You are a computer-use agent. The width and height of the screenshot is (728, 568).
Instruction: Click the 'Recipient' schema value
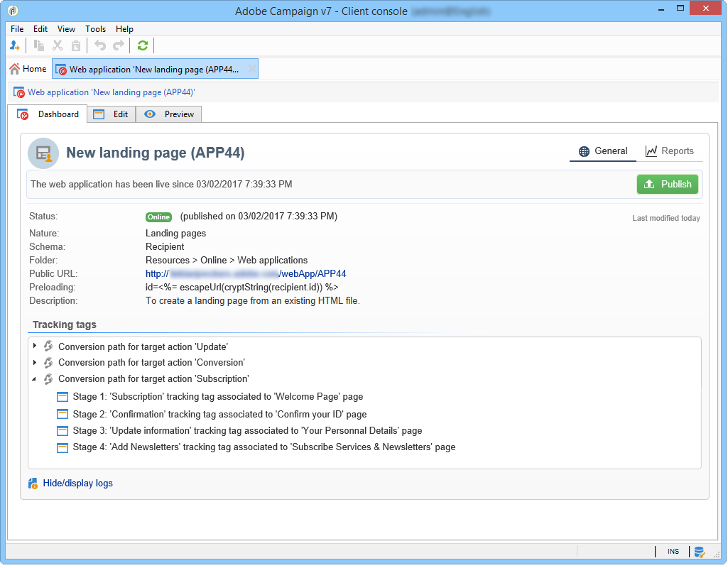click(x=165, y=247)
